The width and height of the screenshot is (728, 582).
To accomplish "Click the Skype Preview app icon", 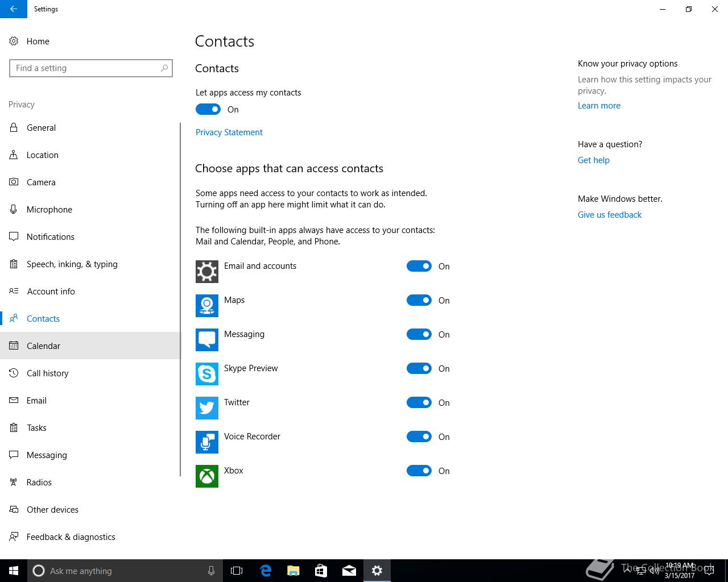I will pyautogui.click(x=206, y=374).
